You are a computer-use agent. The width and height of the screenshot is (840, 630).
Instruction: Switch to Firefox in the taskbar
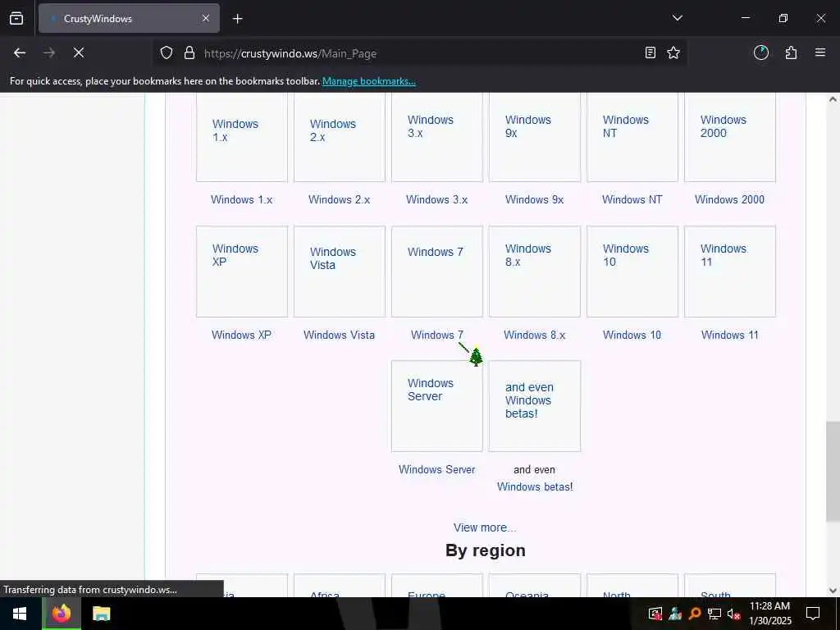click(62, 614)
